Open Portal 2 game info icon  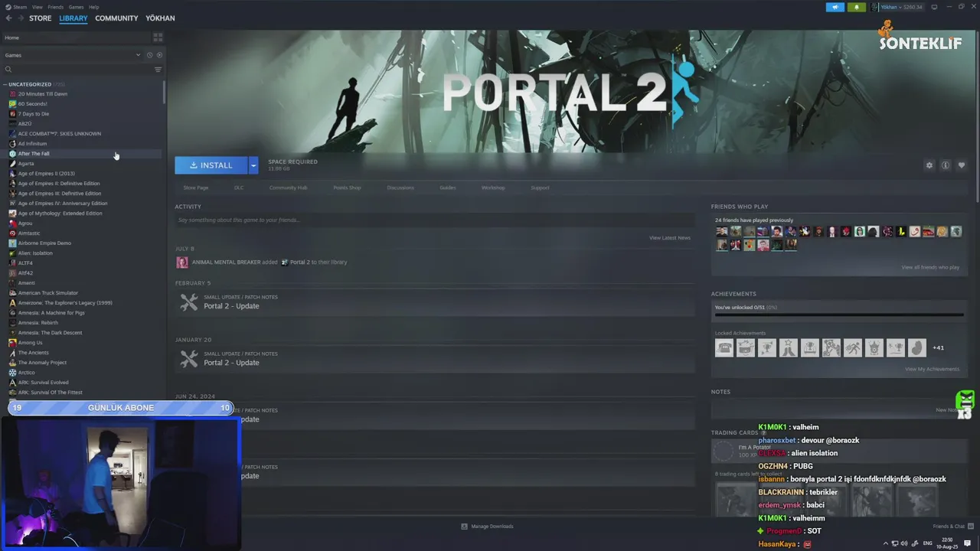[x=946, y=165]
